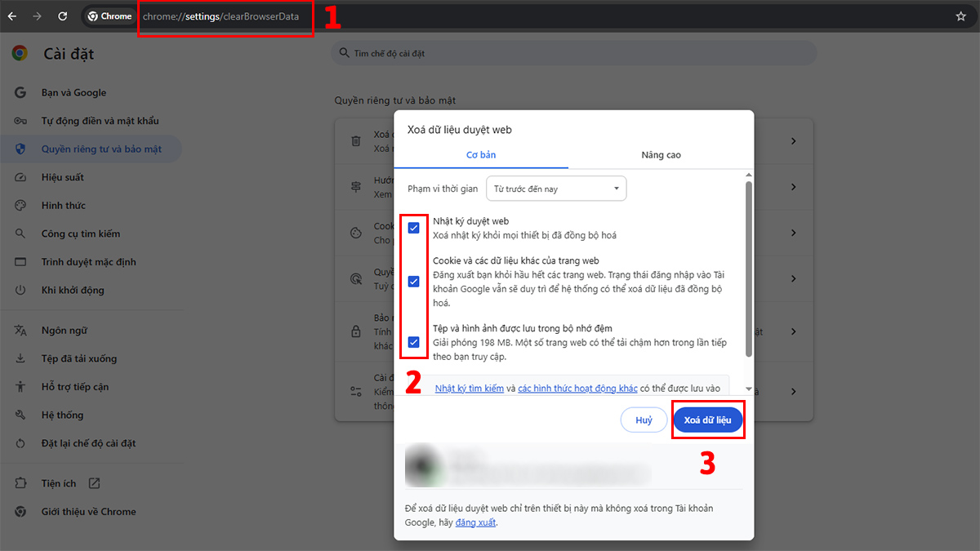Switch to the Cơ bản tab
Screen dimensions: 980x551
click(481, 155)
